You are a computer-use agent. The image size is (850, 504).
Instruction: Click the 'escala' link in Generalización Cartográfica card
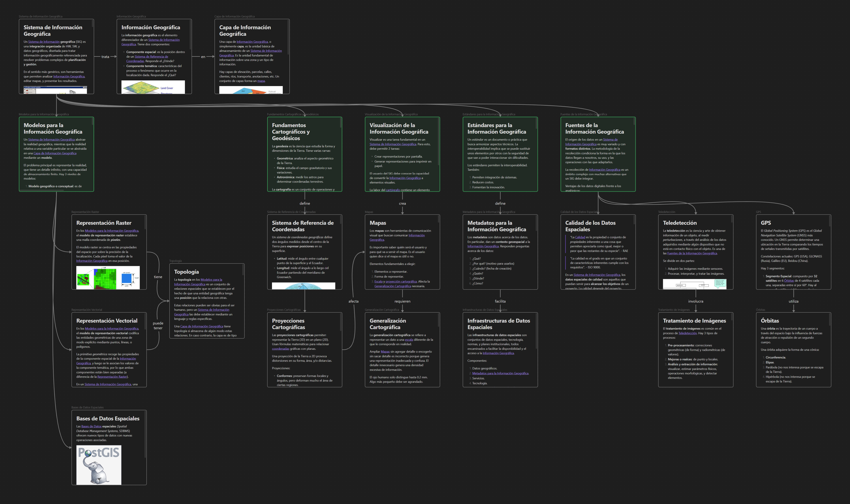(x=409, y=340)
